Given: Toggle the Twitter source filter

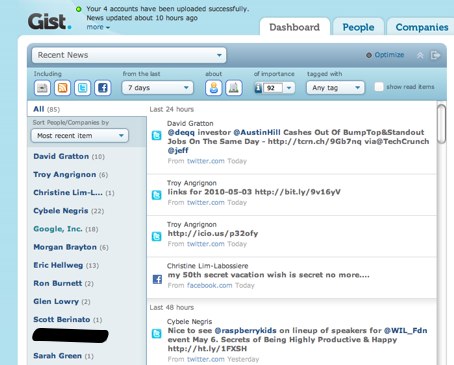Looking at the screenshot, I should pos(82,88).
